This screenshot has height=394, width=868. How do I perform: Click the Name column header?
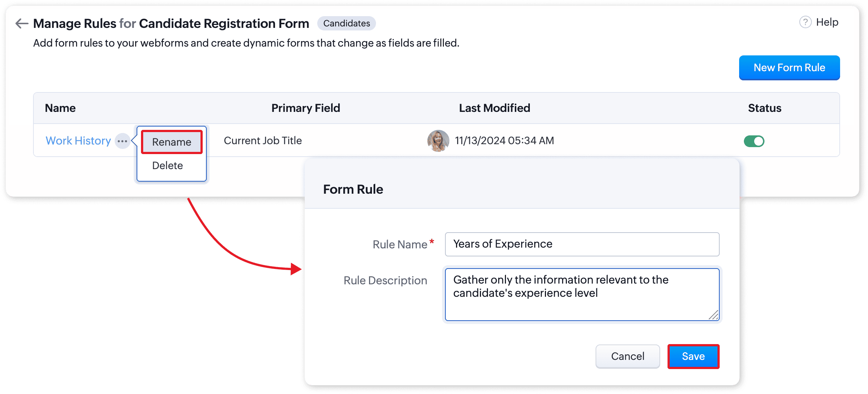click(60, 108)
